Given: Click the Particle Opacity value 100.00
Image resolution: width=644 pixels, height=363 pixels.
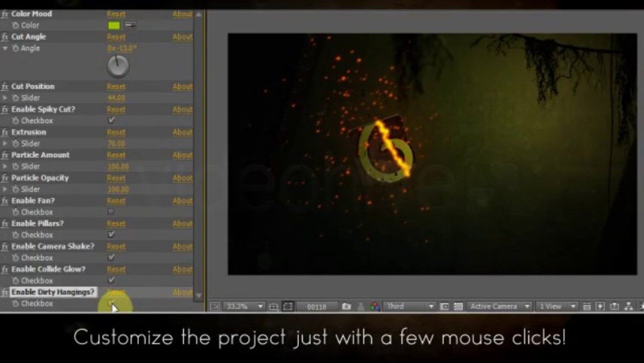Looking at the screenshot, I should tap(118, 189).
